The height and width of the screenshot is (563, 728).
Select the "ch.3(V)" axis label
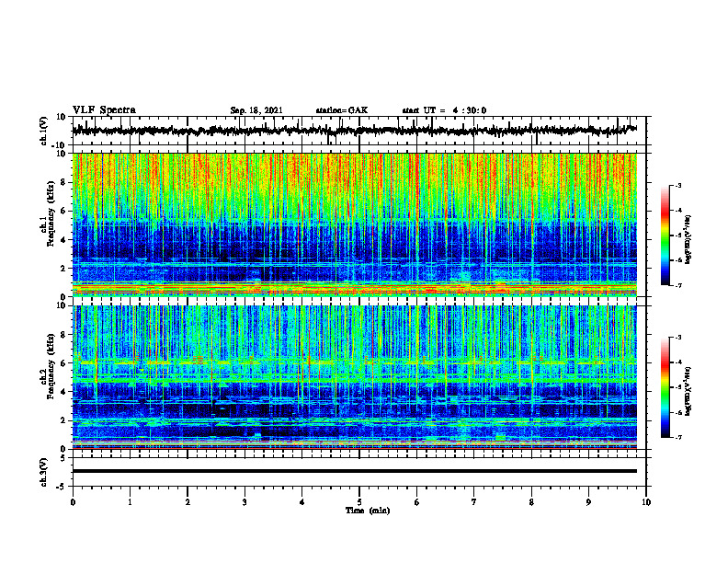pyautogui.click(x=44, y=472)
